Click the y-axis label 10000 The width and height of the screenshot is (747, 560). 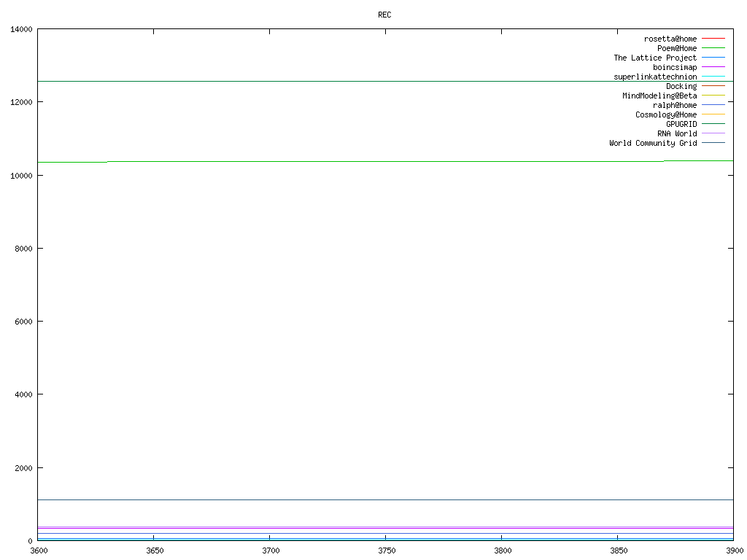tap(21, 176)
